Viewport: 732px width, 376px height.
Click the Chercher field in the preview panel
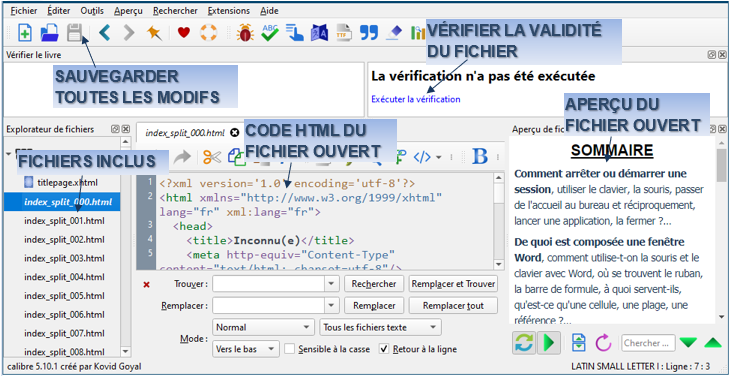tap(648, 343)
